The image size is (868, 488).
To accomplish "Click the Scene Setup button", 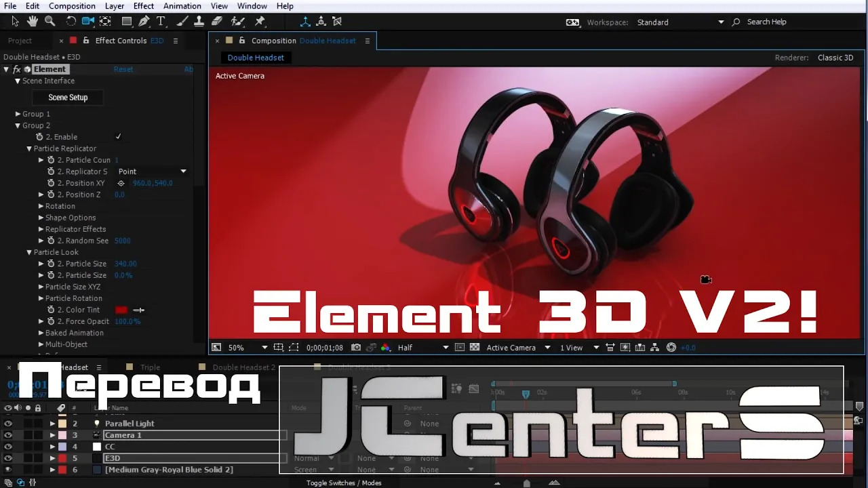I will pos(68,98).
